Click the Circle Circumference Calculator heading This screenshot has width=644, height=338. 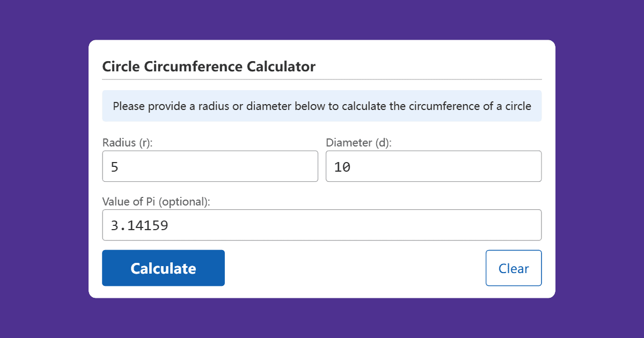[x=209, y=67]
